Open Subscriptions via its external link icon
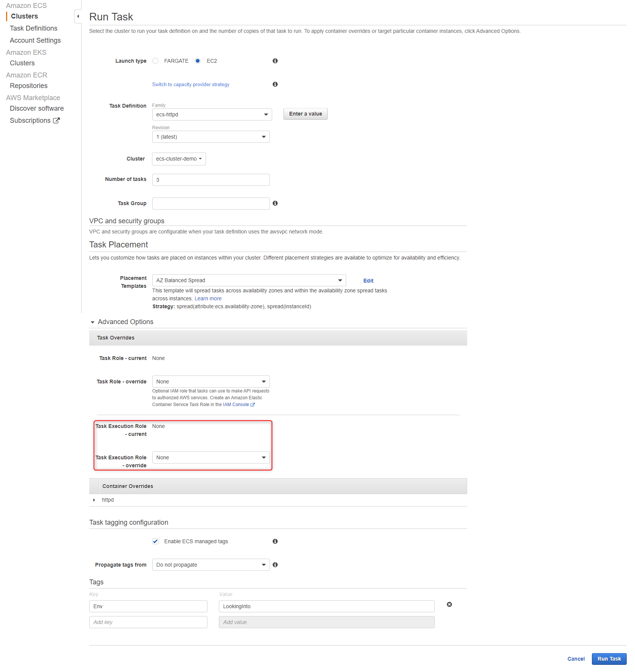 [57, 120]
